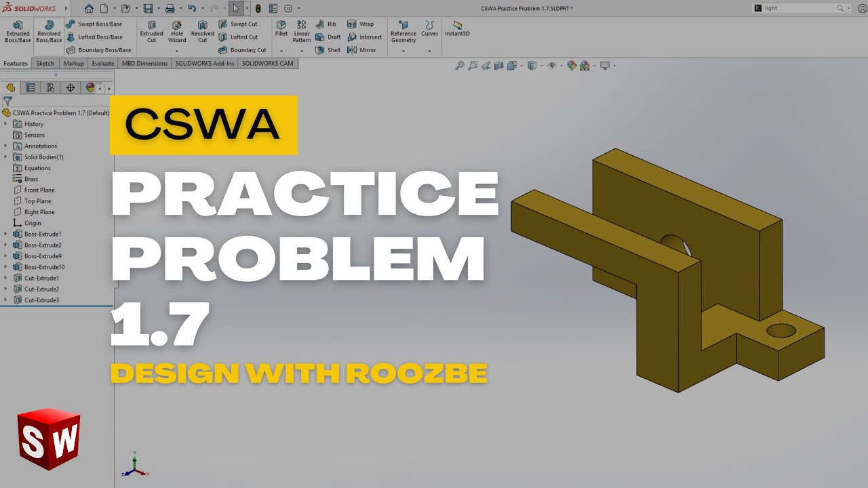Switch to the SOLIDWORKS Add-Ins tab
This screenshot has height=488, width=868.
coord(205,64)
